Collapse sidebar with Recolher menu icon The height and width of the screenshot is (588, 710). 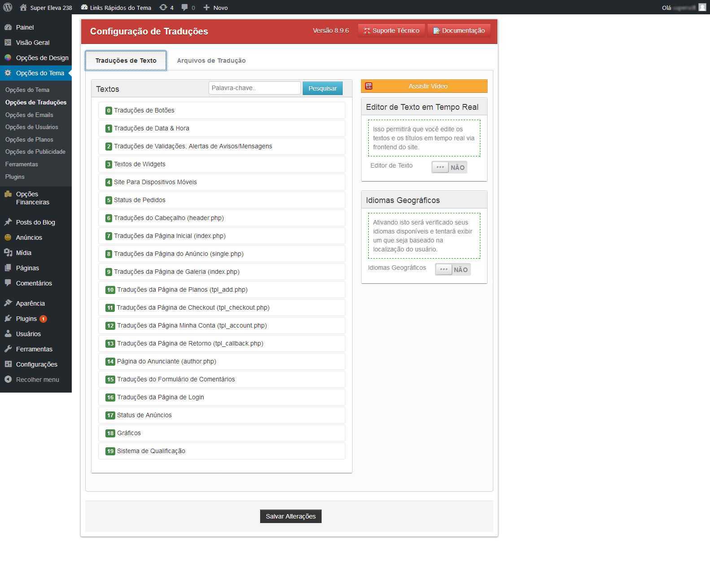click(8, 380)
